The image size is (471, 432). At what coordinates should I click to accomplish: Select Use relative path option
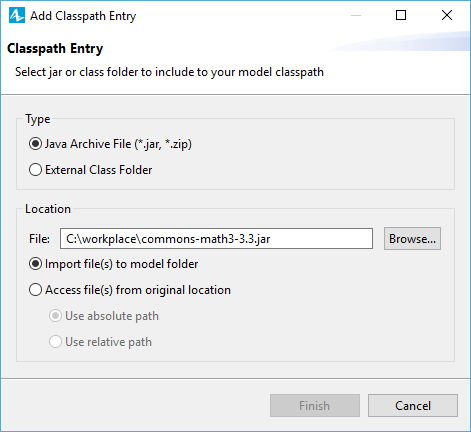100,342
